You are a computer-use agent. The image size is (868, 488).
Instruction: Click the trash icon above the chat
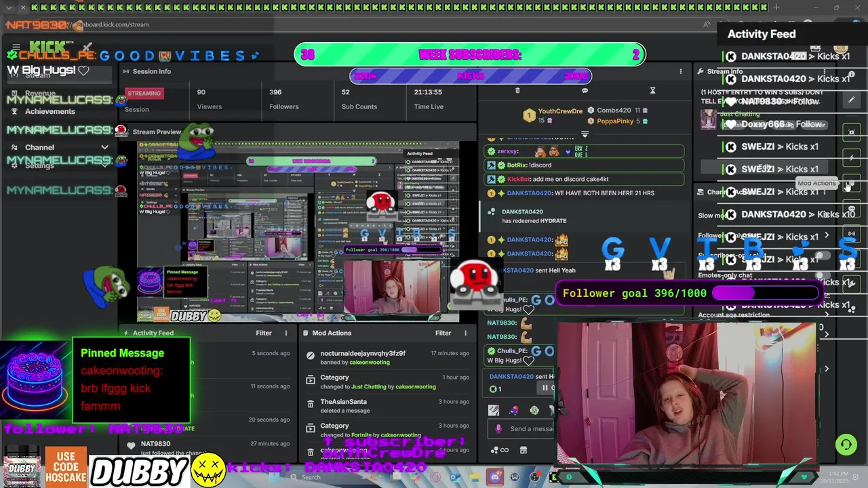517,90
